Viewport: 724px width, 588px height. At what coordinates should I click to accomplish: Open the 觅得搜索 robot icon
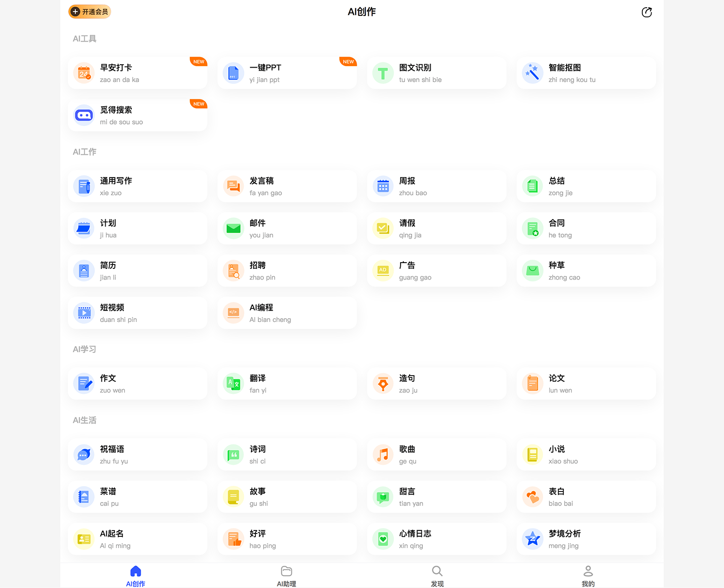click(x=84, y=115)
